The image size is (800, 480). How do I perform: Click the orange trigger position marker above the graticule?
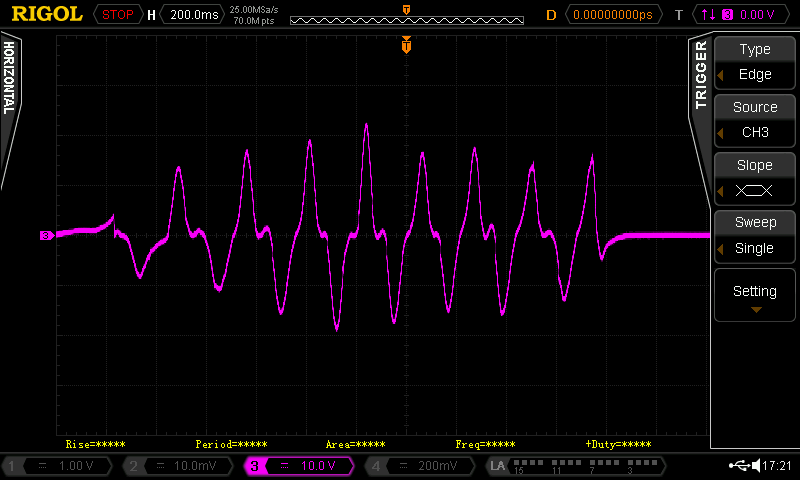point(406,45)
